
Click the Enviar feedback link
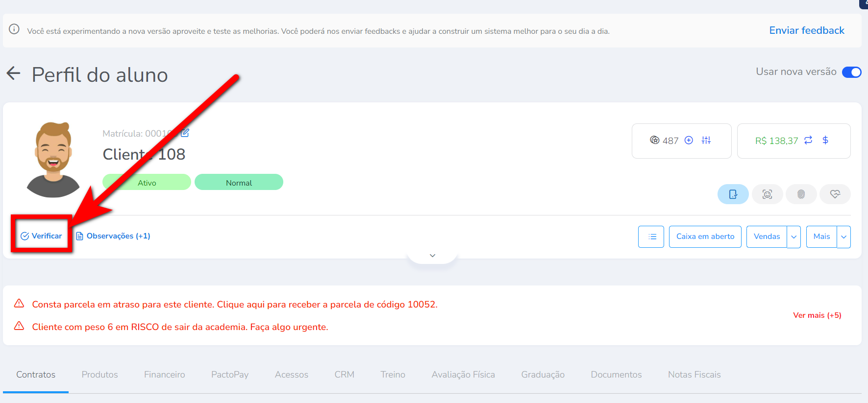806,30
